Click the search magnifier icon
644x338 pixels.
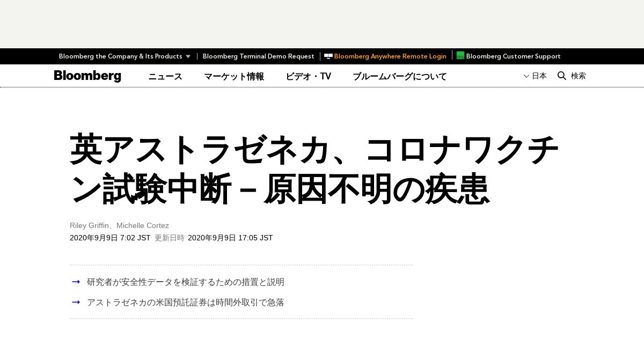tap(562, 76)
